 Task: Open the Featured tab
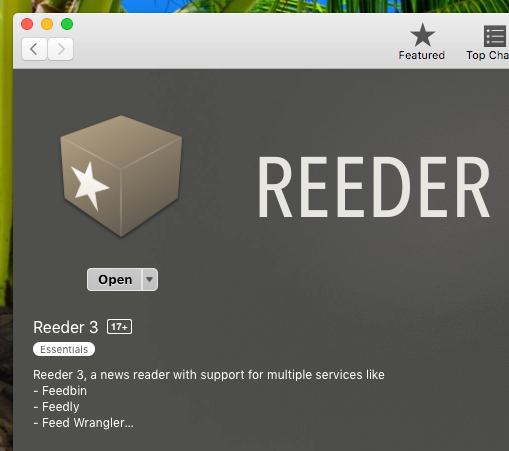click(422, 42)
